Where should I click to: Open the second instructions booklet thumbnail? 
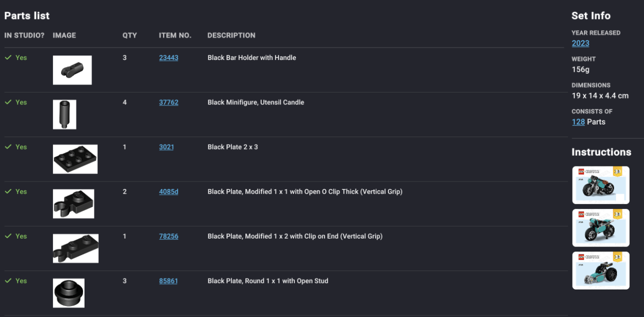pyautogui.click(x=600, y=228)
